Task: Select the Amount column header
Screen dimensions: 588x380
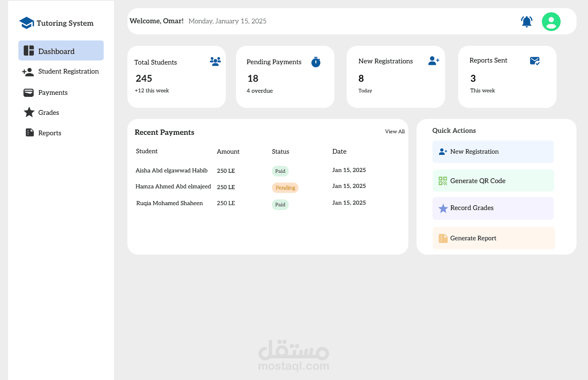Action: (x=228, y=152)
